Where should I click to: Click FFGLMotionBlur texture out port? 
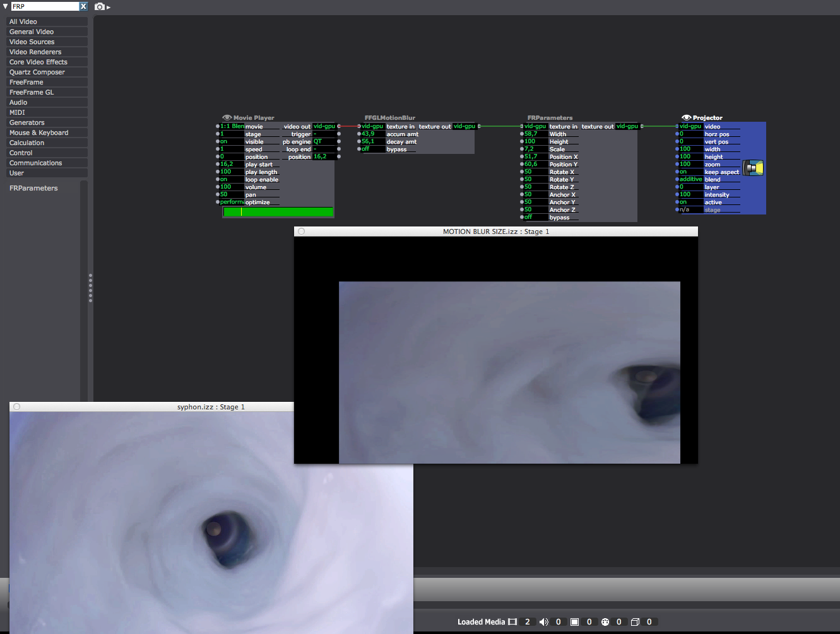click(x=479, y=126)
